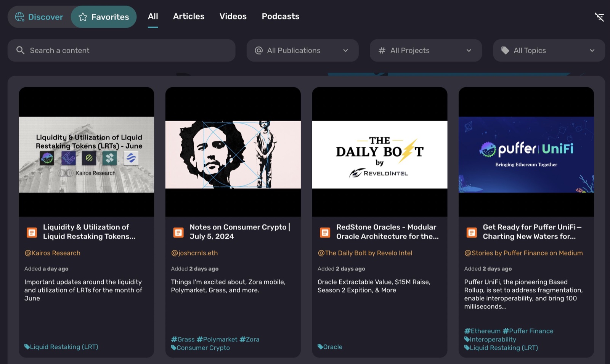610x364 pixels.
Task: Filter by the Oracle topic tag
Action: coord(330,347)
